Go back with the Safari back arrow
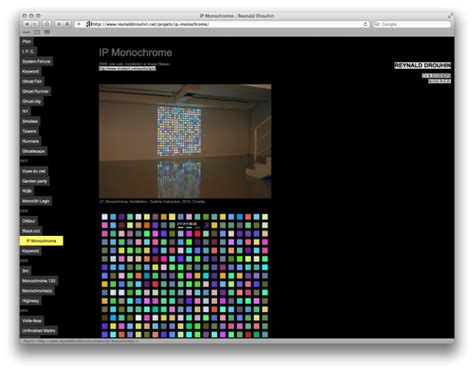 [x=27, y=24]
